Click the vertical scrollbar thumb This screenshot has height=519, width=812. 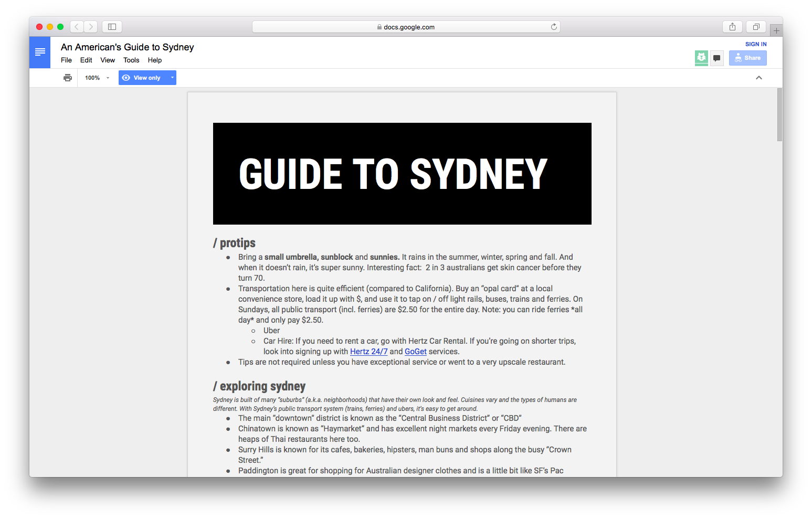(779, 114)
